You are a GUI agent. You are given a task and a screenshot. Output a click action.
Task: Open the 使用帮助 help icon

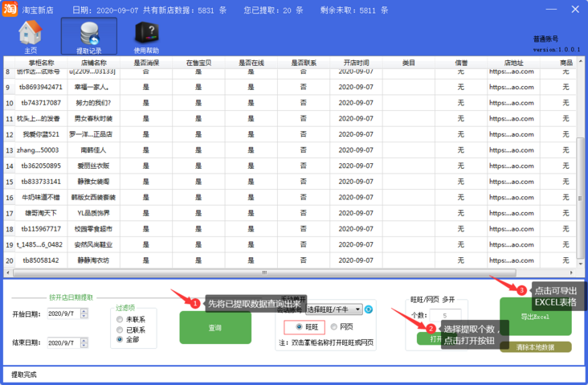click(x=146, y=36)
